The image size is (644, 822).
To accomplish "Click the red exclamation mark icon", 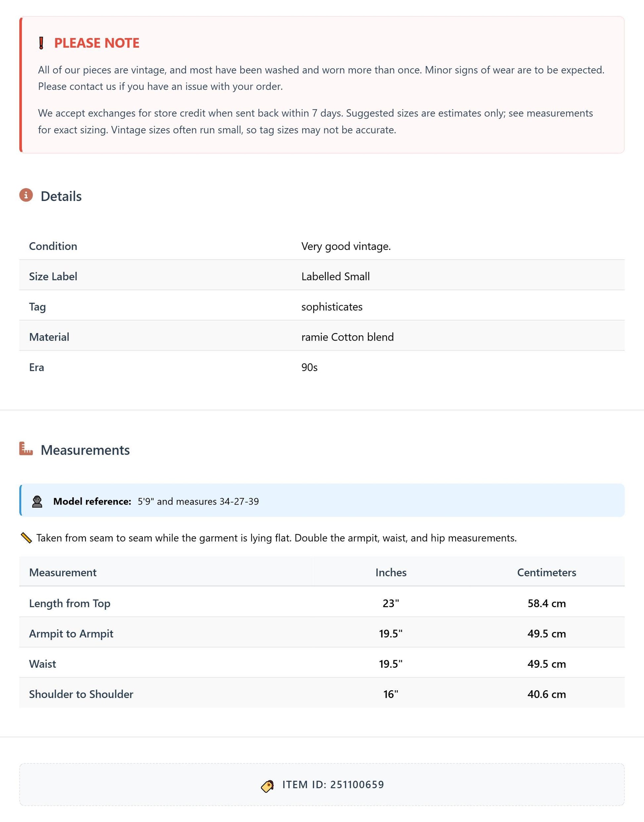I will [x=41, y=43].
